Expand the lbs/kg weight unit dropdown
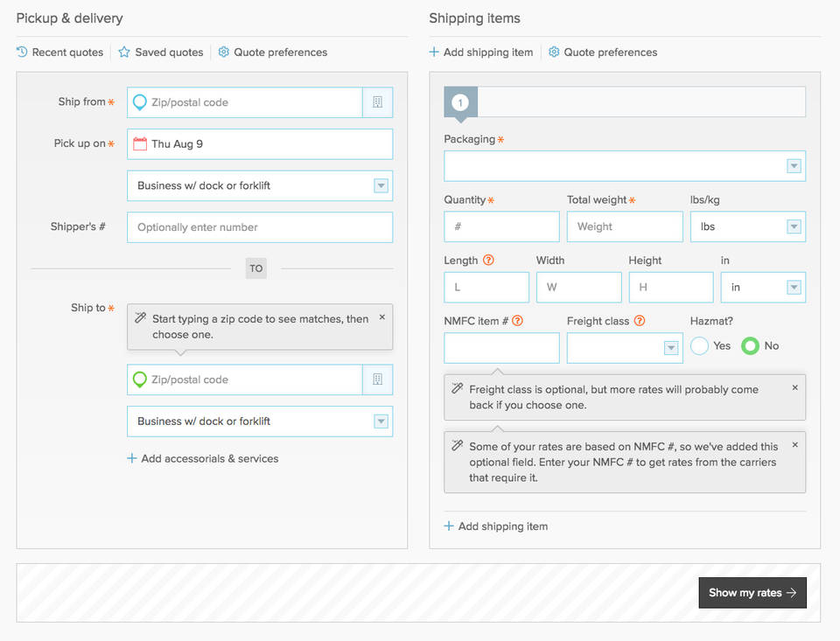 click(x=747, y=226)
